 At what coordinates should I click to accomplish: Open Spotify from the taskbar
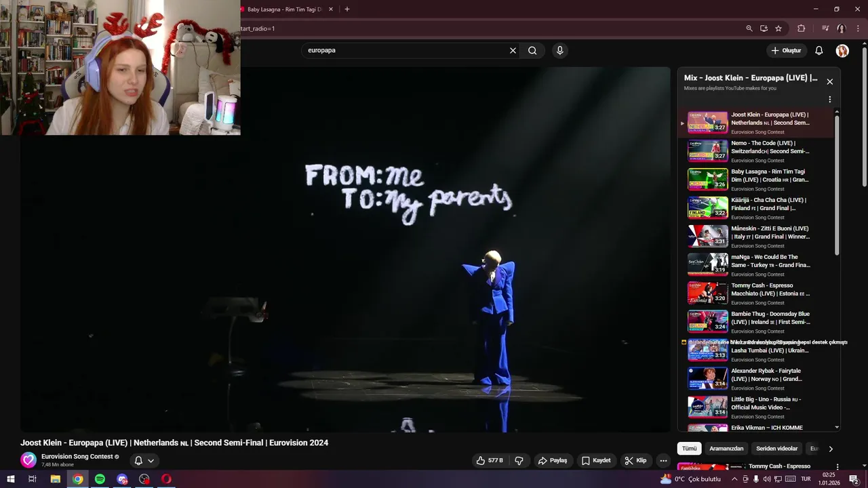coord(100,479)
